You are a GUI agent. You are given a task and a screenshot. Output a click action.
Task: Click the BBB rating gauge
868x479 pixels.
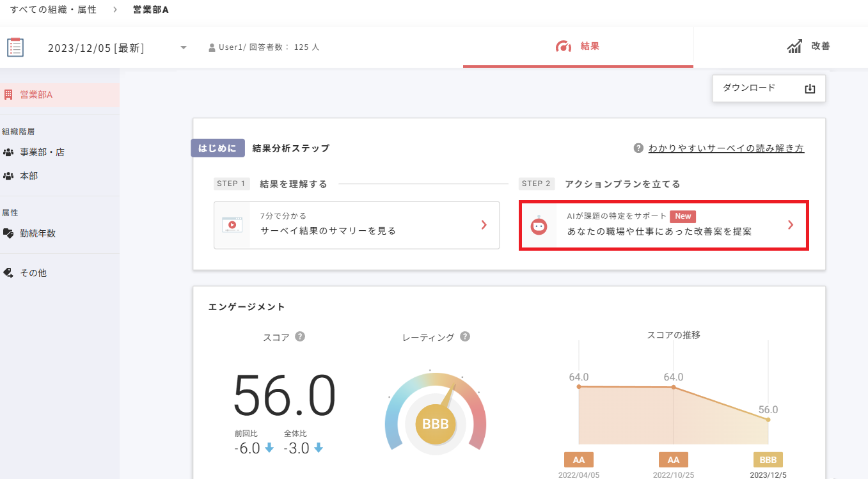click(x=436, y=423)
